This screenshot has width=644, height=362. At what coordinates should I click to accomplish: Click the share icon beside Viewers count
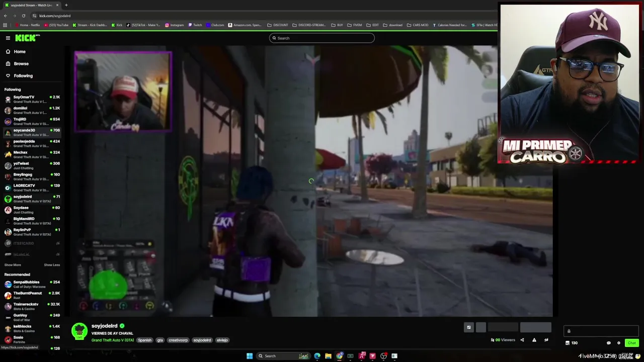pos(522,340)
